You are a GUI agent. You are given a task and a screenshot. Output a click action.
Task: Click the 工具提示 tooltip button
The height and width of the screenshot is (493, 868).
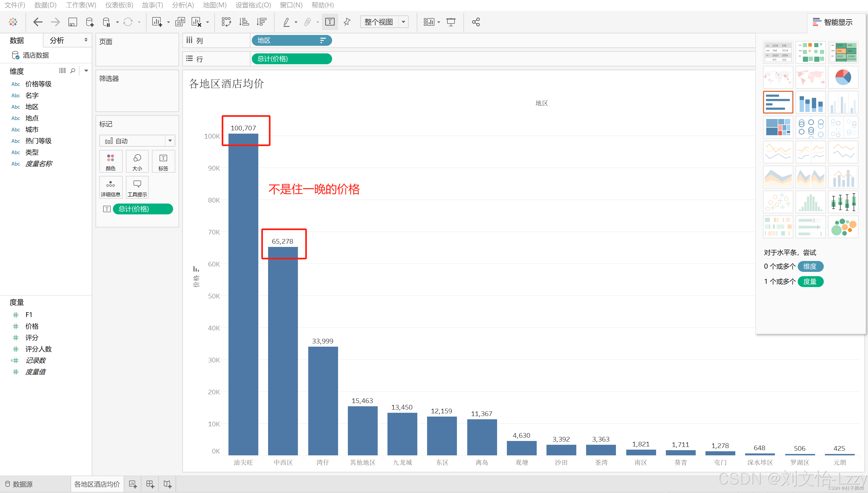pyautogui.click(x=137, y=187)
